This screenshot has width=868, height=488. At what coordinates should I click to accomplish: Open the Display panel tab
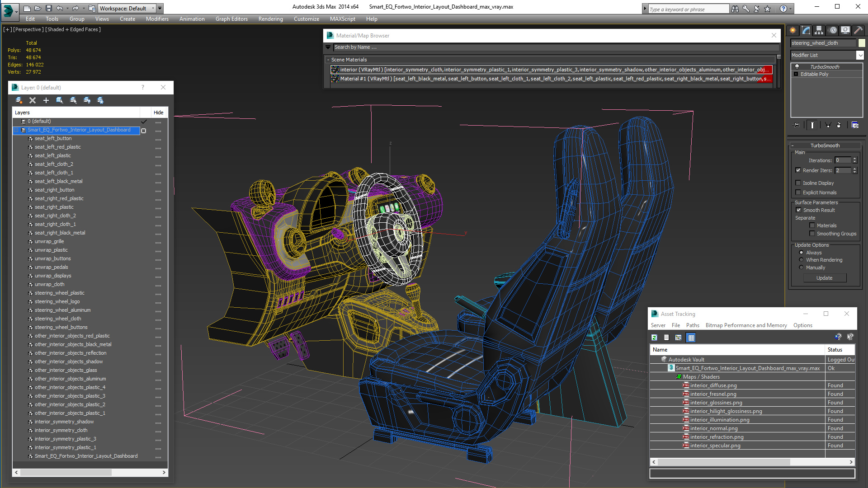tap(845, 30)
